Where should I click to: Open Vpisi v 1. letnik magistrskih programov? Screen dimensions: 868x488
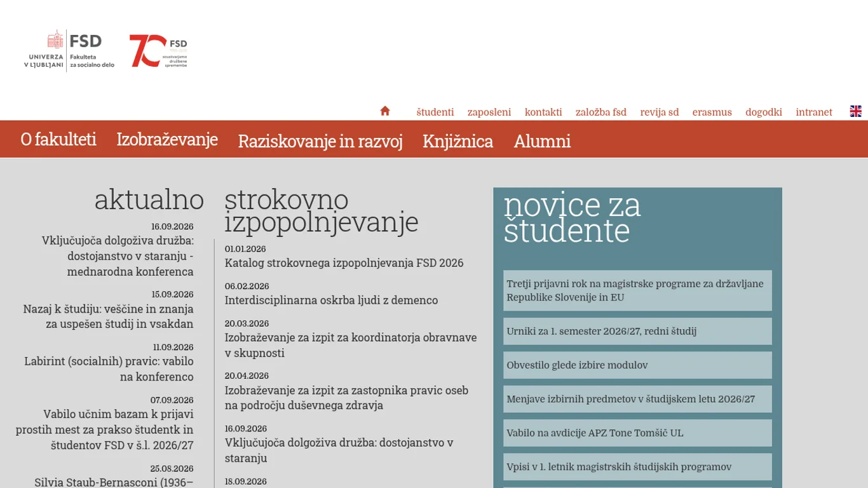[x=637, y=467]
